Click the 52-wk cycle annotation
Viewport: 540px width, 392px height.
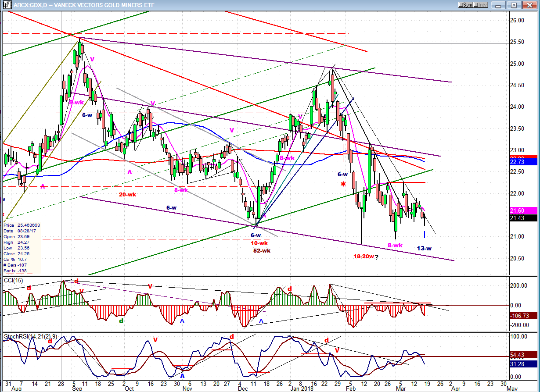pos(262,251)
